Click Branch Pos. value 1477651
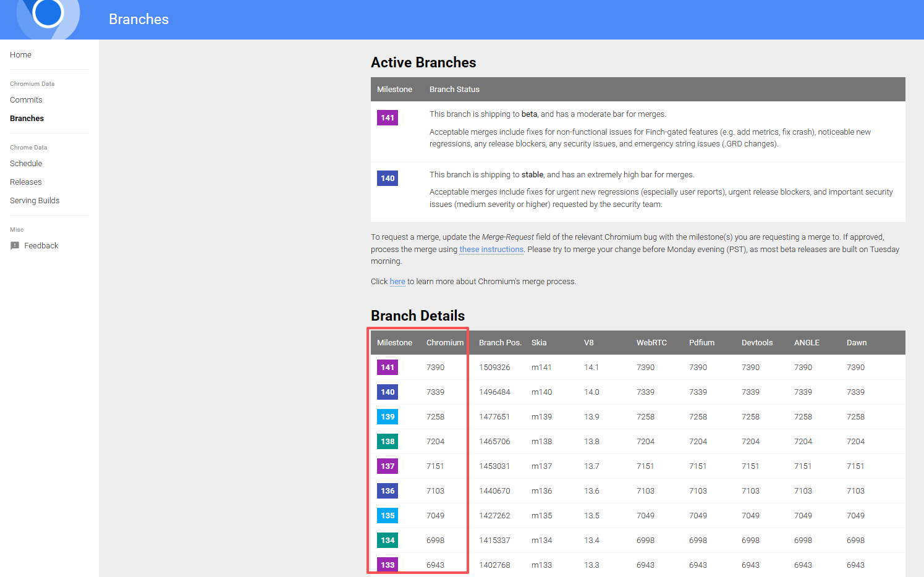This screenshot has height=577, width=924. (494, 417)
